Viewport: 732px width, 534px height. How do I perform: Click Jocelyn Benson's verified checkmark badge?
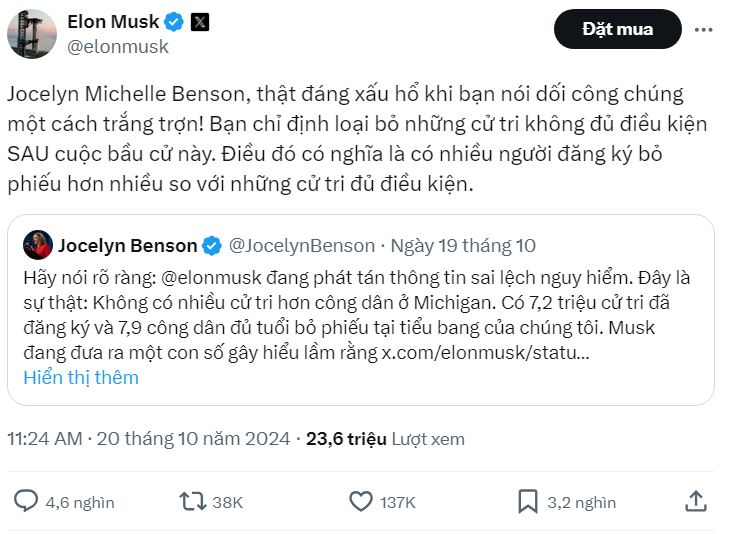point(213,245)
